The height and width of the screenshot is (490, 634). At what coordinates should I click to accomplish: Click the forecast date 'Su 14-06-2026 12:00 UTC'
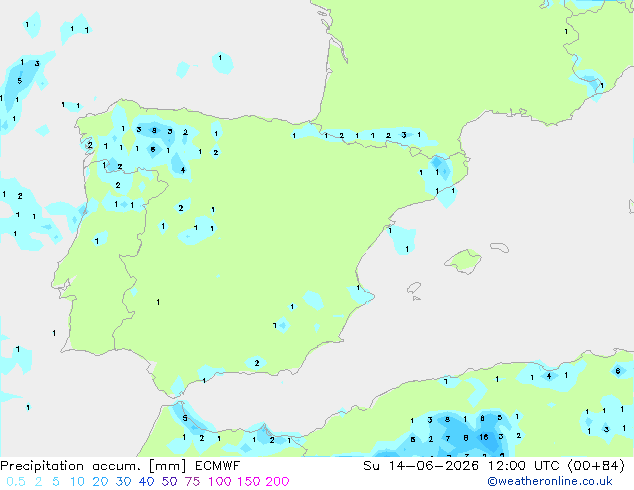click(x=463, y=466)
